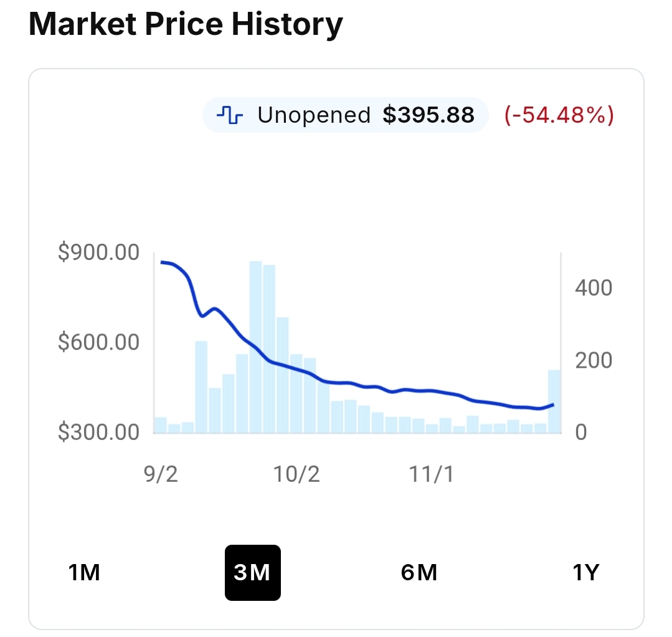Click the 9/2 date axis label
This screenshot has height=637, width=672.
pyautogui.click(x=161, y=474)
